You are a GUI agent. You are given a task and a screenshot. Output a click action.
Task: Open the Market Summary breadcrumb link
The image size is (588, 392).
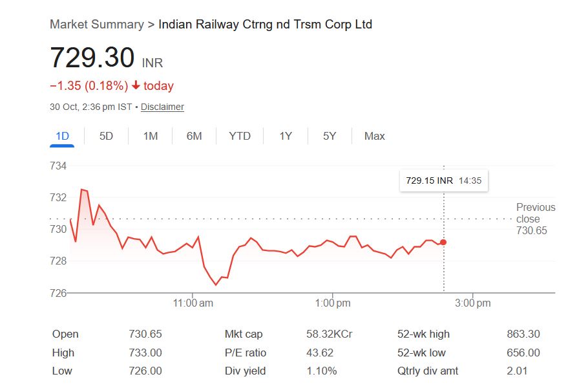click(96, 25)
